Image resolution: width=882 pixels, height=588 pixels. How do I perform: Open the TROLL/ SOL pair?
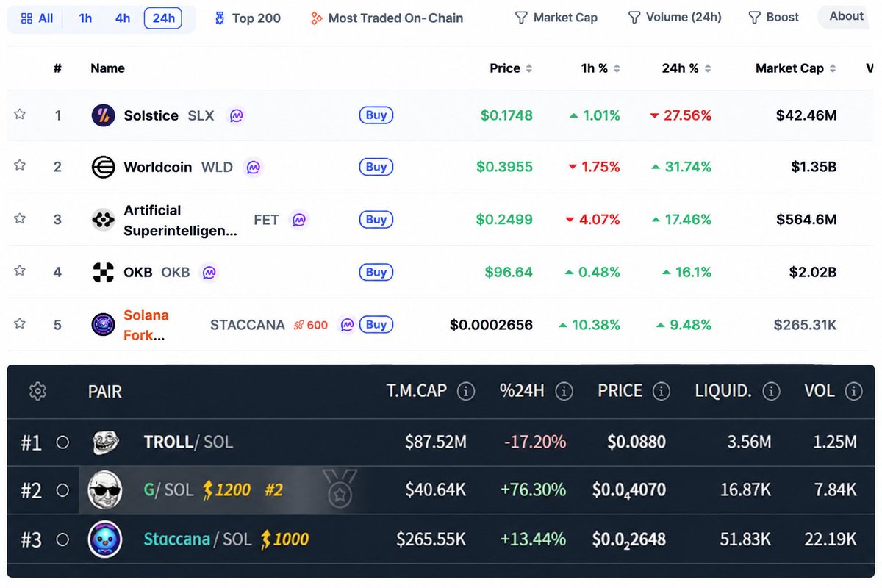tap(188, 442)
